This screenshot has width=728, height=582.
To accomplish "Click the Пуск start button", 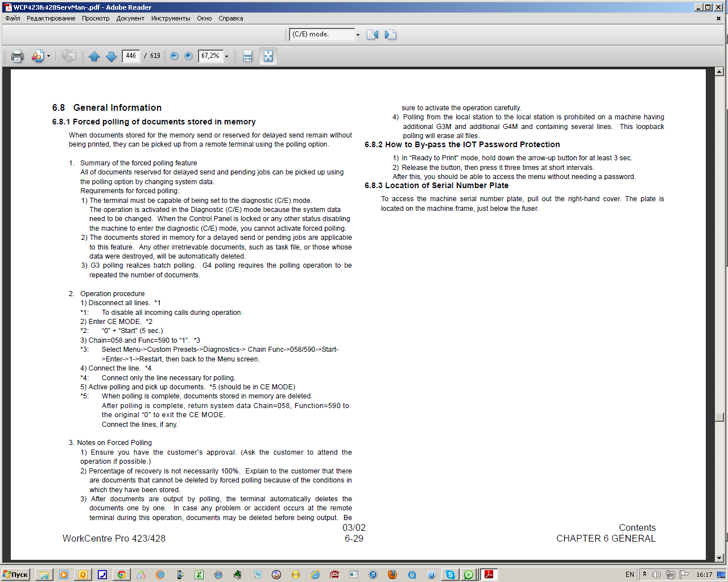I will point(15,575).
